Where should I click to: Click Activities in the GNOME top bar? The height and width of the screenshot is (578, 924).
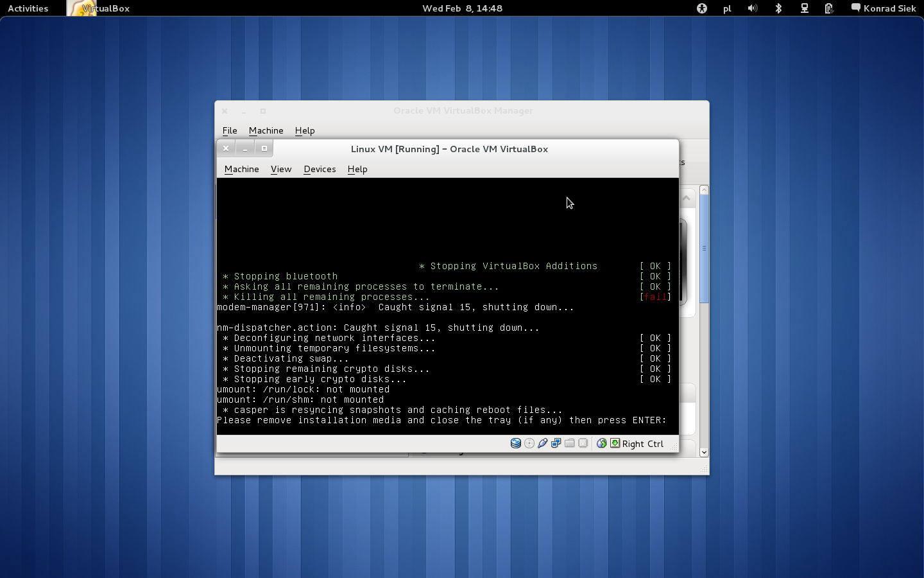click(x=28, y=8)
